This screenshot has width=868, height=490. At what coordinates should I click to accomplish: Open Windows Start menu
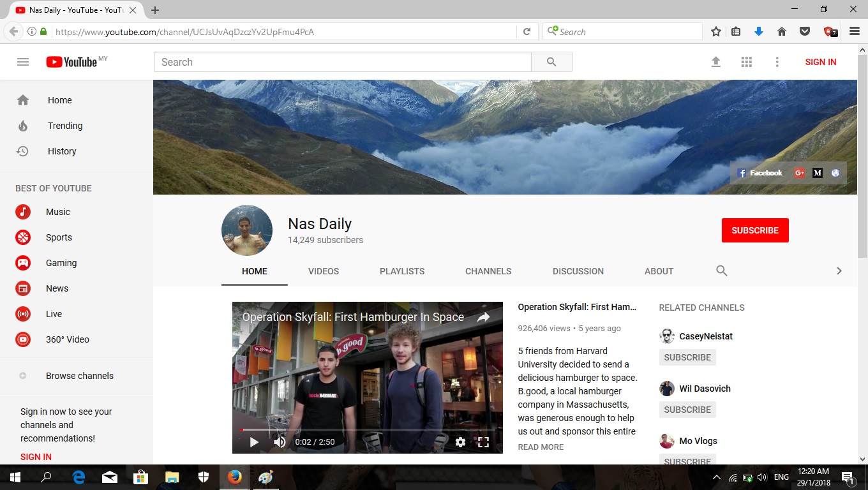pos(15,477)
